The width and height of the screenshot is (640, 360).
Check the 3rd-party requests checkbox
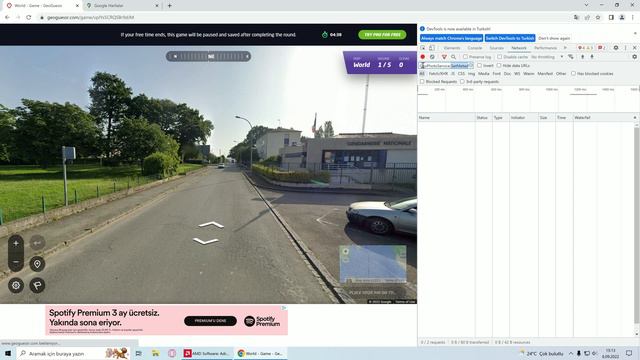point(462,82)
